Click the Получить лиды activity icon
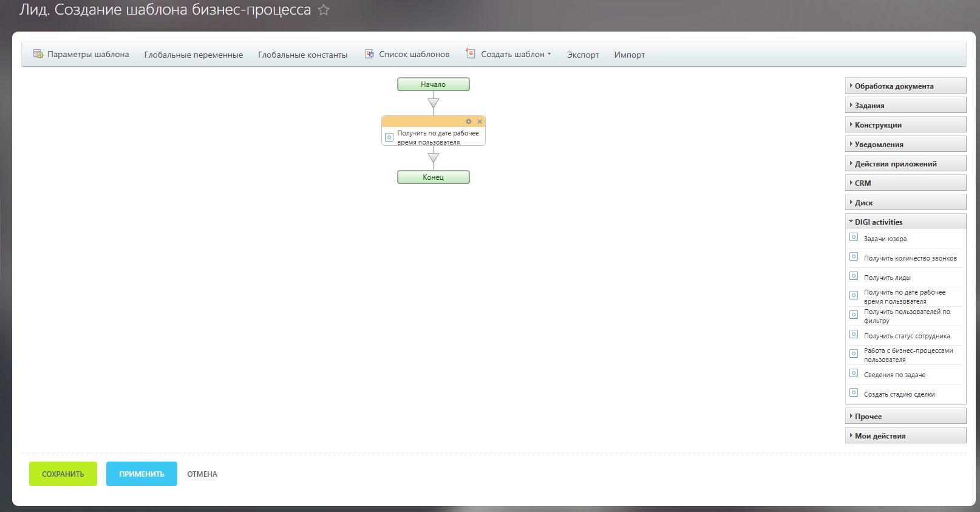The image size is (980, 512). point(853,276)
